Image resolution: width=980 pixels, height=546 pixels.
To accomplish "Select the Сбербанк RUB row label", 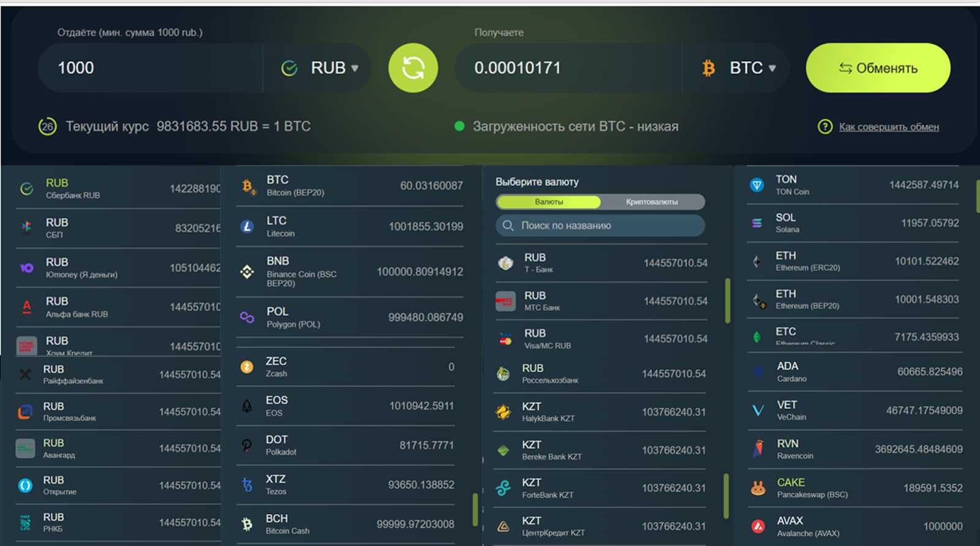I will click(73, 195).
